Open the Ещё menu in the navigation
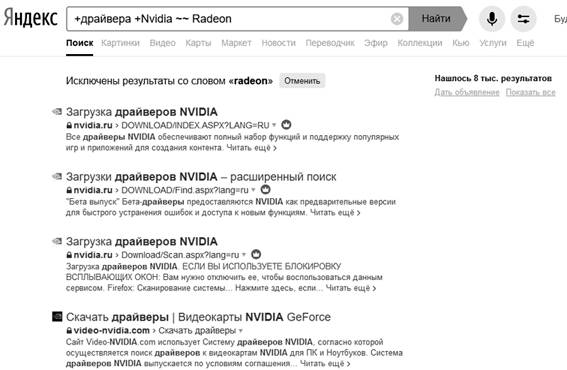This screenshot has height=370, width=567. [x=525, y=43]
